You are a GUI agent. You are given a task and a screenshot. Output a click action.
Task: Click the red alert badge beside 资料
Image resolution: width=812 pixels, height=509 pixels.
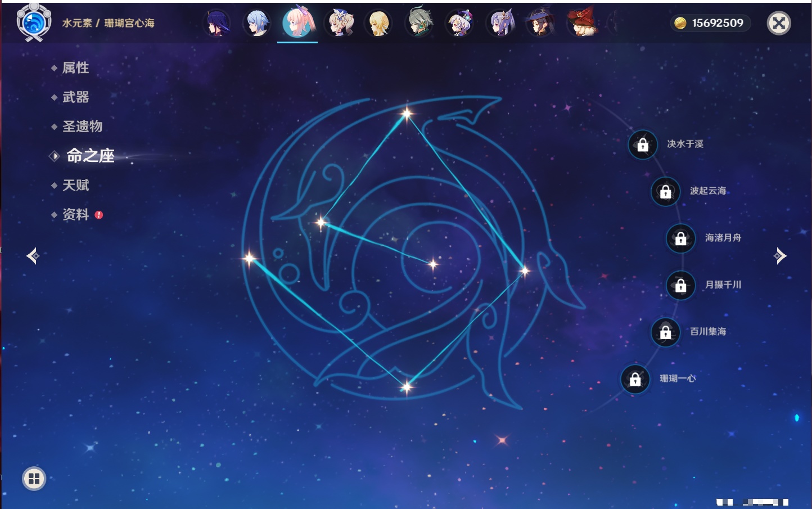point(99,215)
